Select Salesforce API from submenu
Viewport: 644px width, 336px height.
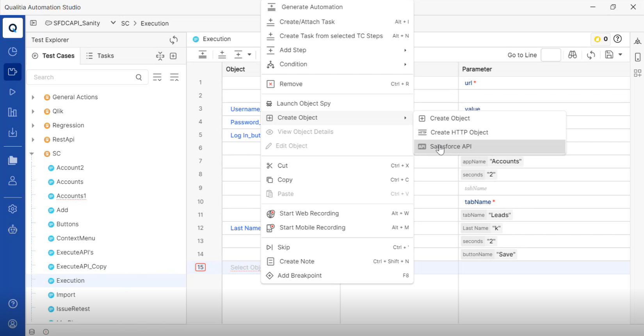tap(489, 147)
